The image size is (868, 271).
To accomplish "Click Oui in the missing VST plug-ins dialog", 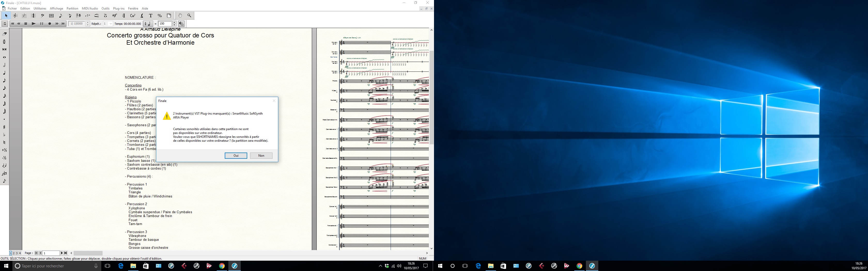I will [x=236, y=156].
